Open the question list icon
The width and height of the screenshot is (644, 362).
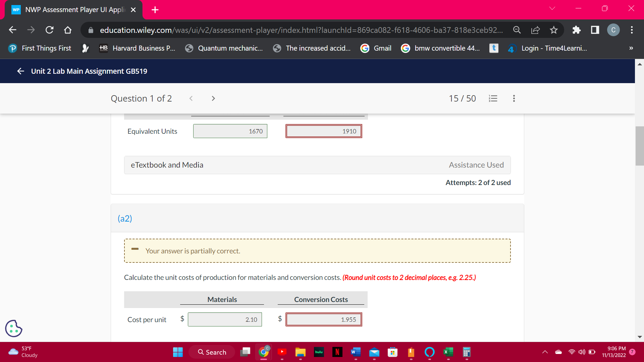coord(493,98)
